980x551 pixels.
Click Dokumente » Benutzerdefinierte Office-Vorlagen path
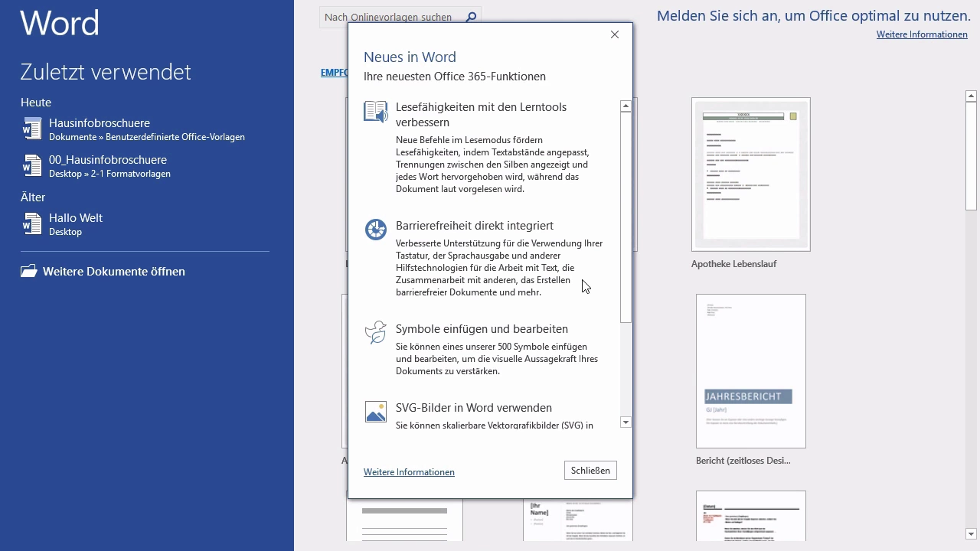pyautogui.click(x=147, y=137)
